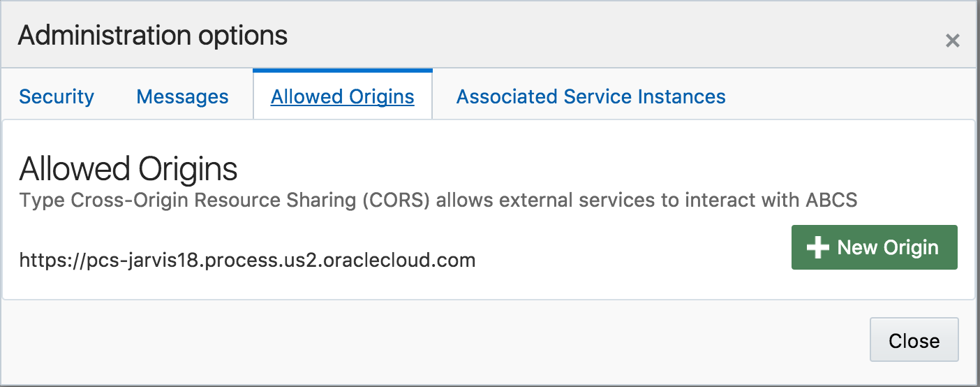980x387 pixels.
Task: Show the Messages administration tab
Action: click(x=182, y=96)
